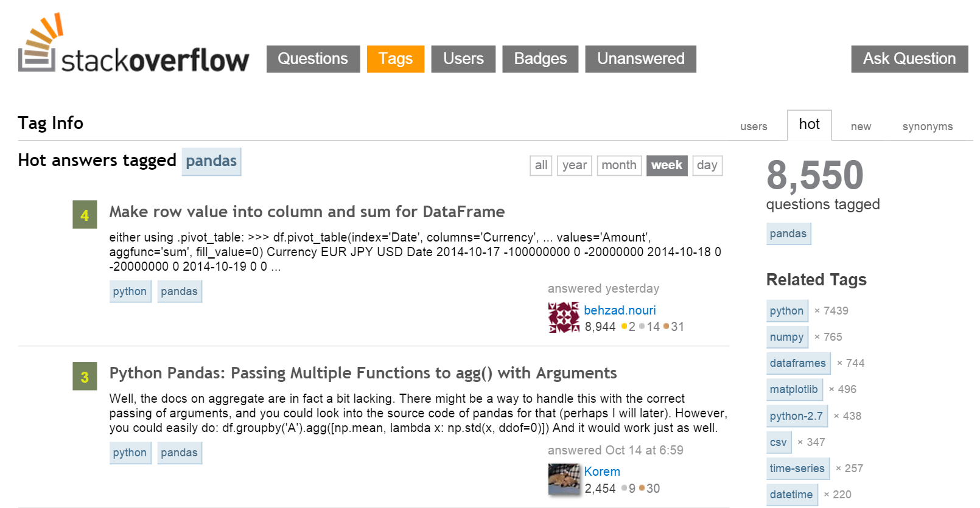Show Unanswered questions
The height and width of the screenshot is (508, 980).
click(640, 59)
